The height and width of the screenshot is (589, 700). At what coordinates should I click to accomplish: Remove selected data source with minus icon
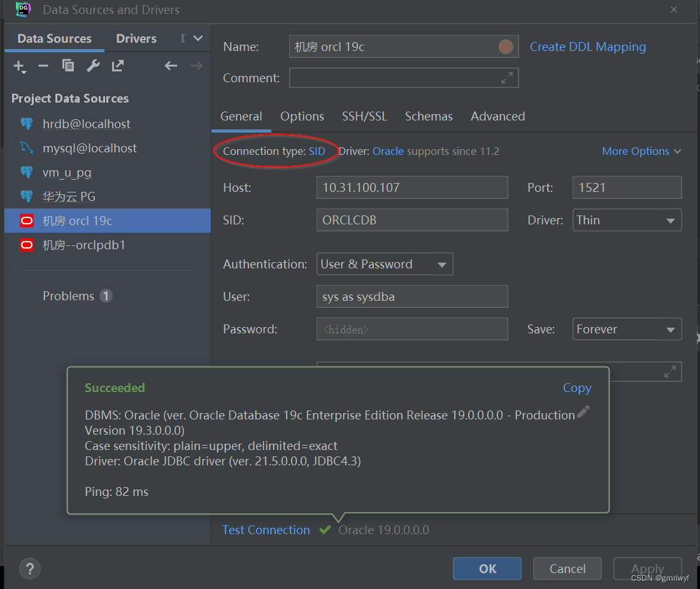pos(43,66)
